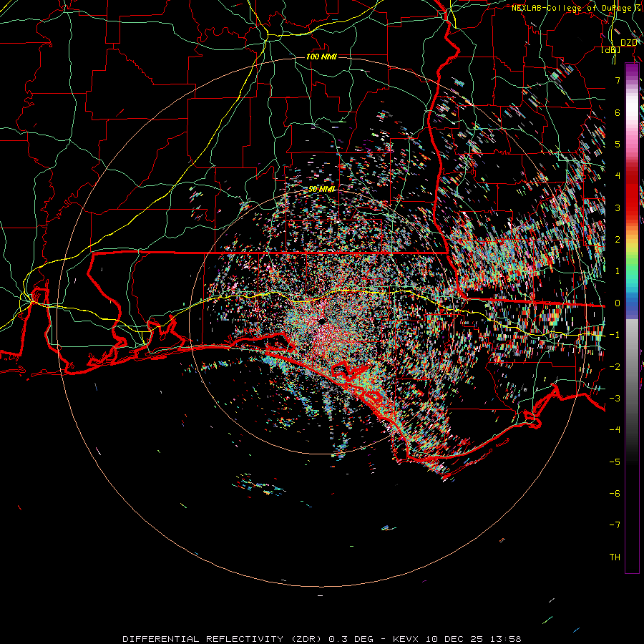Image resolution: width=644 pixels, height=644 pixels.
Task: Click the -2 value on the dB scale
Action: (x=615, y=366)
